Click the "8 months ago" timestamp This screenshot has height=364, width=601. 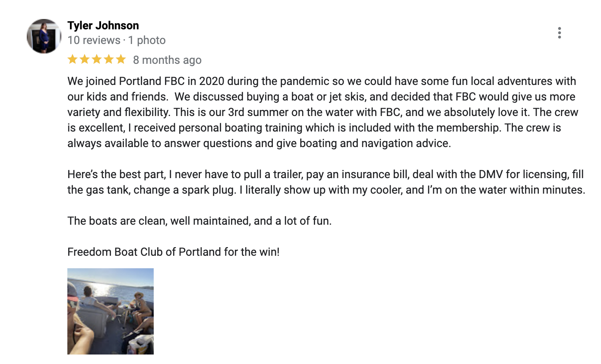click(167, 60)
